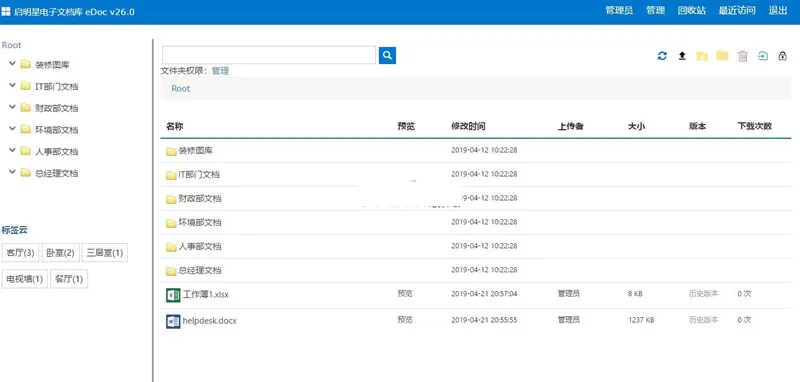Expand the 装修图库 node in the tree
This screenshot has height=382, width=800.
pyautogui.click(x=12, y=64)
